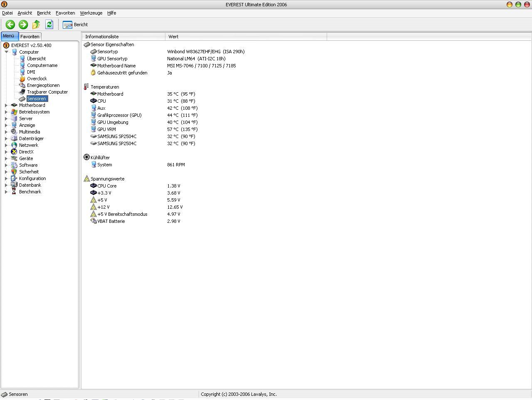532x400 pixels.
Task: Expand the Konfiguration tree node
Action: pos(6,178)
